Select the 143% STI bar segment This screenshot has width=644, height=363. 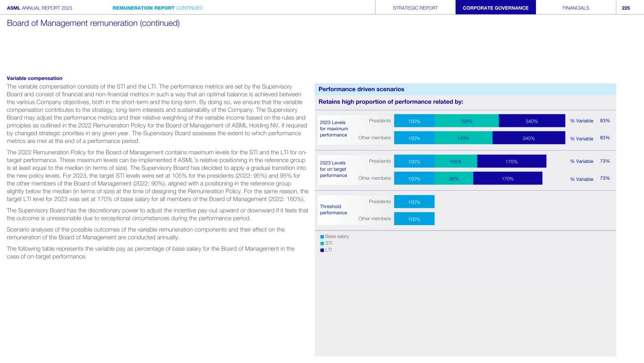click(x=463, y=138)
